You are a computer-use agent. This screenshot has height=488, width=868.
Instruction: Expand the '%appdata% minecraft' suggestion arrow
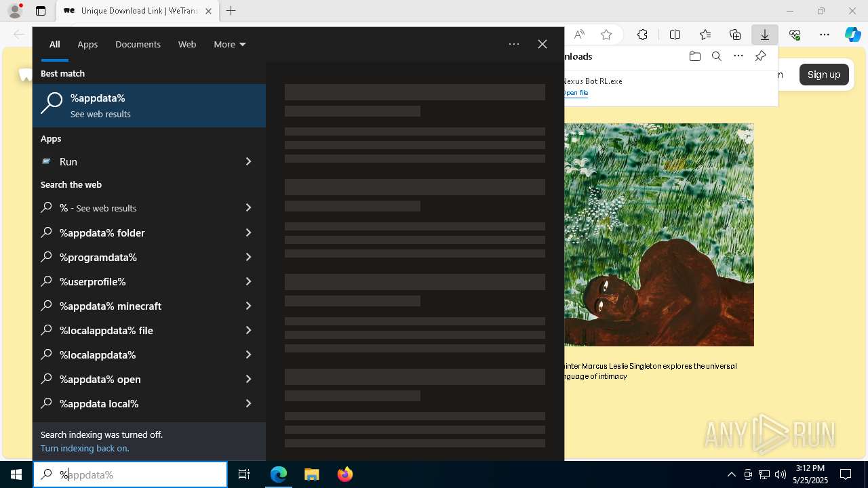tap(248, 306)
